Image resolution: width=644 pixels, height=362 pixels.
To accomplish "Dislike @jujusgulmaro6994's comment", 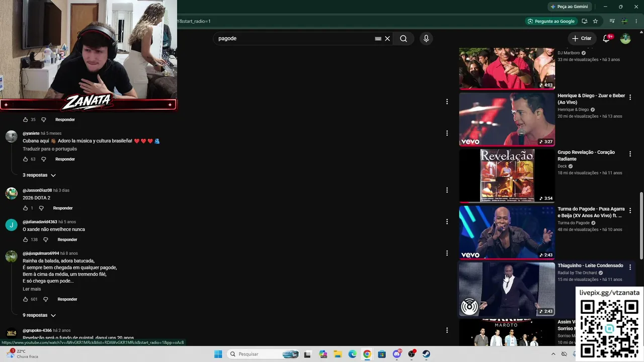I will [45, 299].
